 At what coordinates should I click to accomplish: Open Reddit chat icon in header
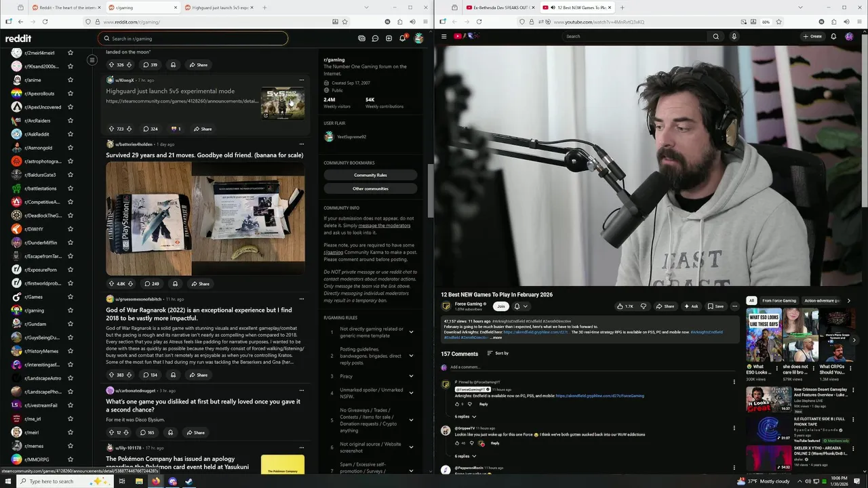[x=375, y=39]
